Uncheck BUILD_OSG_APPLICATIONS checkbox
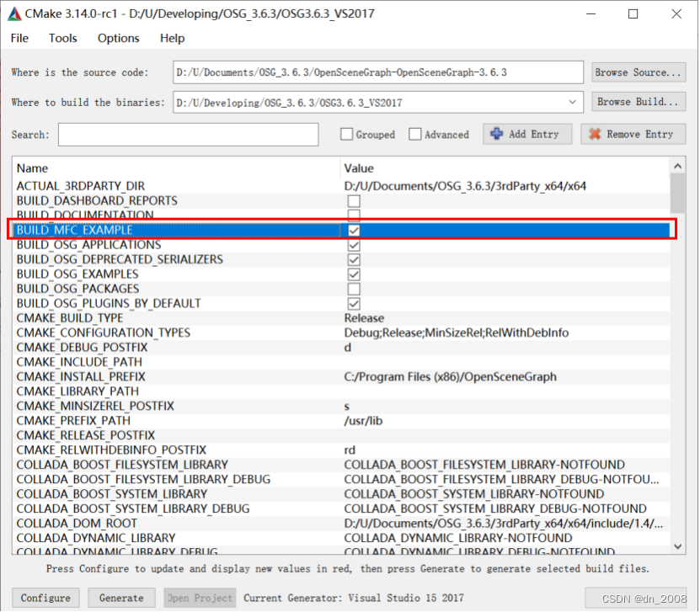Screen dimensions: 700x612 [x=354, y=245]
